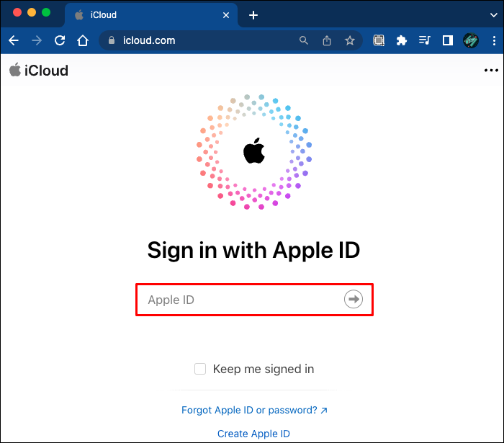Toggle the browser side panel icon
This screenshot has height=443, width=504.
pyautogui.click(x=447, y=40)
